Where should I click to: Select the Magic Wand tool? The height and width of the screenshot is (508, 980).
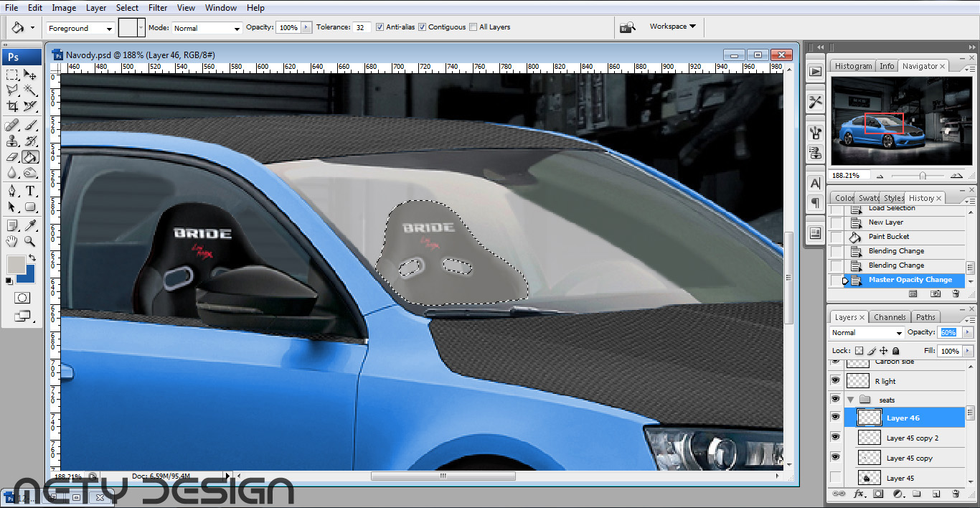[x=30, y=90]
